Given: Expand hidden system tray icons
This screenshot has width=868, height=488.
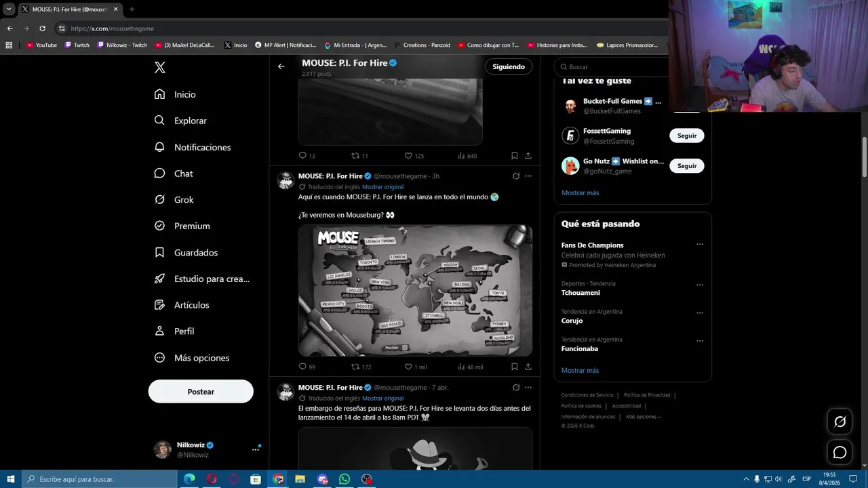Looking at the screenshot, I should tap(746, 479).
